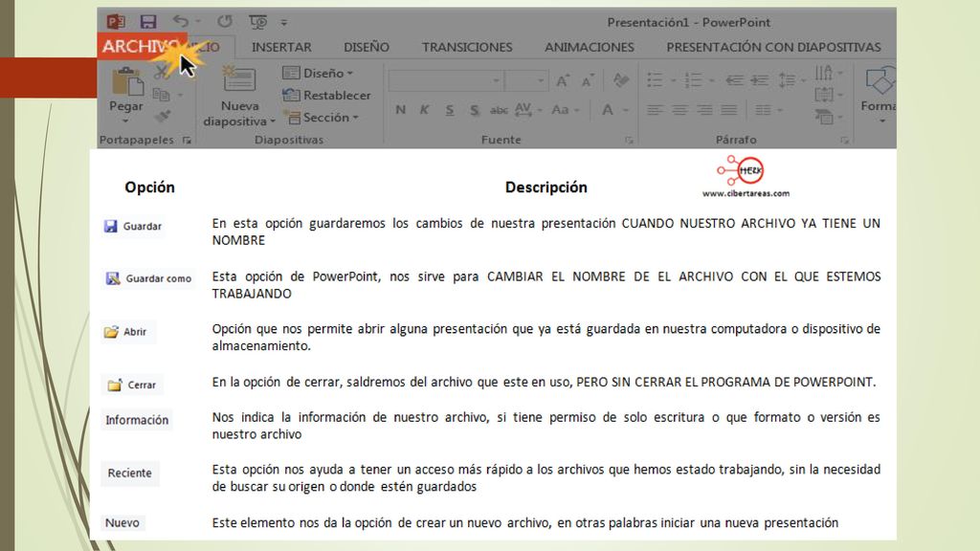This screenshot has width=980, height=551.
Task: Open the Sección dropdown
Action: tap(322, 117)
